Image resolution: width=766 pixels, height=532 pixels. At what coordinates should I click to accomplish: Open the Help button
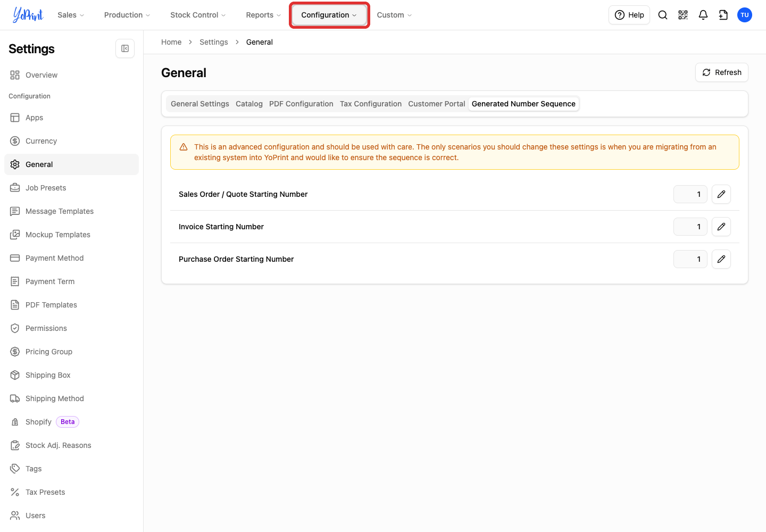coord(629,15)
